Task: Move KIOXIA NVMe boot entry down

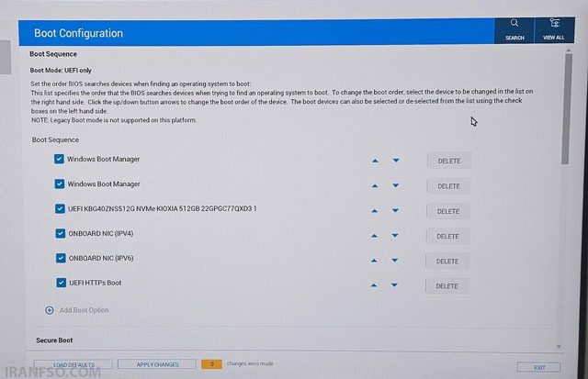Action: 395,211
